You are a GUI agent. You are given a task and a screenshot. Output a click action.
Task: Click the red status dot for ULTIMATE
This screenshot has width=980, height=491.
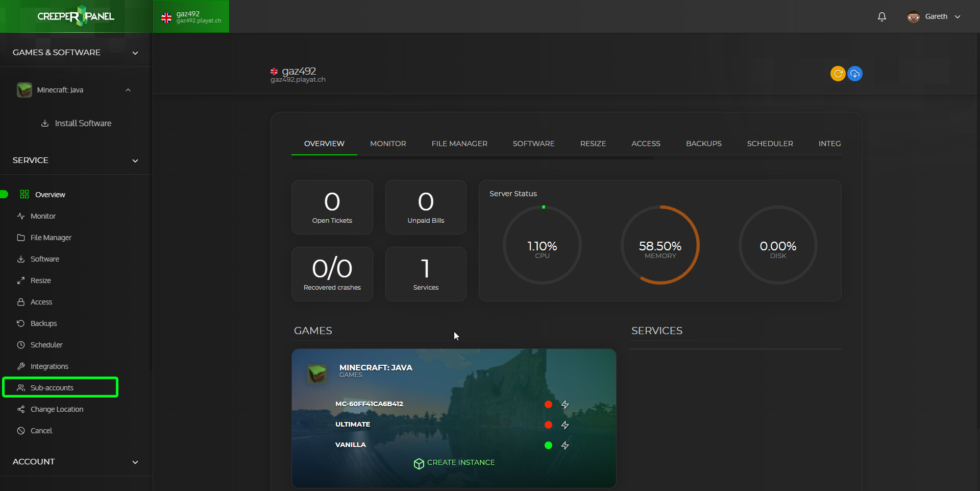[x=548, y=425]
